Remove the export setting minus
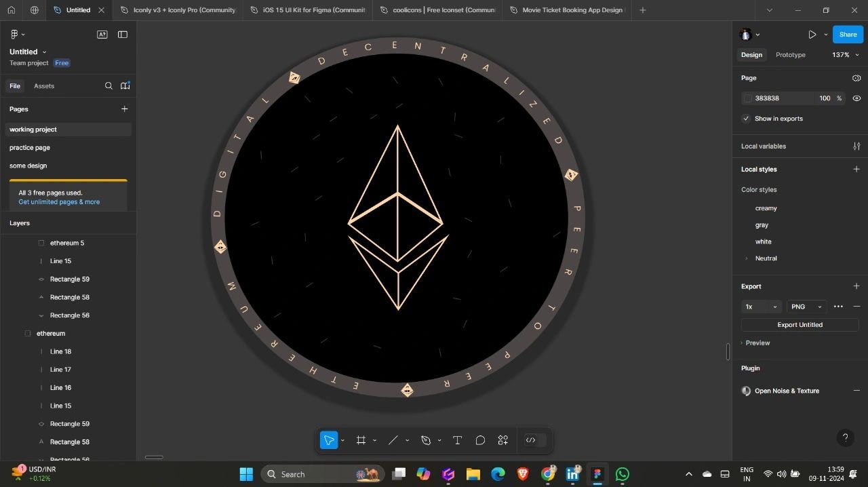 (856, 307)
